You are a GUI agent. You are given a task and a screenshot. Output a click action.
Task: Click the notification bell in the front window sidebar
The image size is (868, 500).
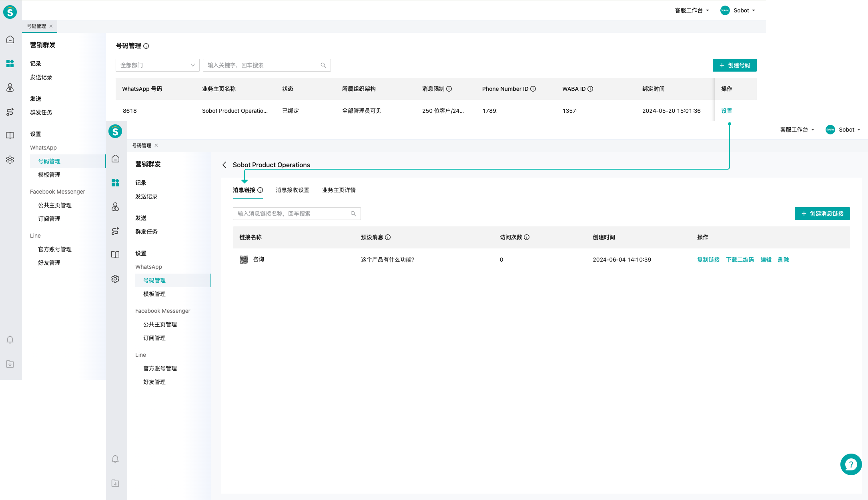tap(115, 459)
